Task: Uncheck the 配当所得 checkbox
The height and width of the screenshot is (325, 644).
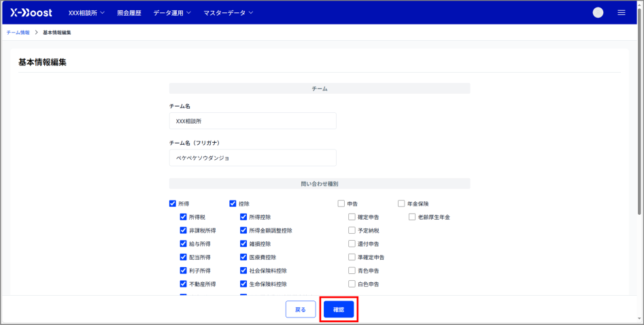Action: point(183,257)
